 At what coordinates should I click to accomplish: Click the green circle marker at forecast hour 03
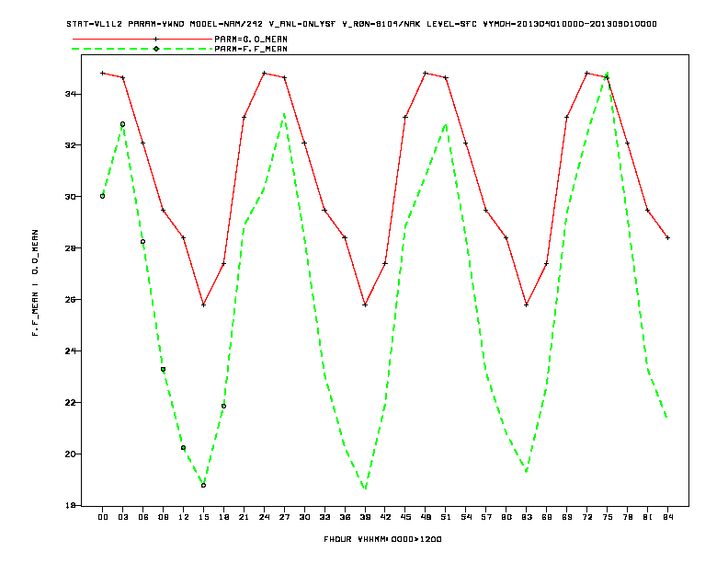tap(122, 124)
